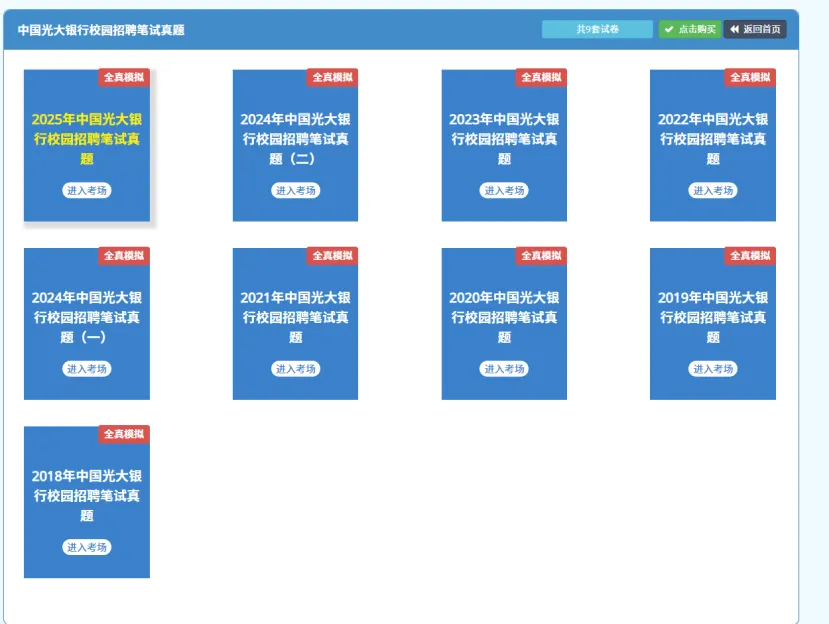
Task: Click the 全真模拟 tag on the 2021年 card
Action: tap(332, 255)
